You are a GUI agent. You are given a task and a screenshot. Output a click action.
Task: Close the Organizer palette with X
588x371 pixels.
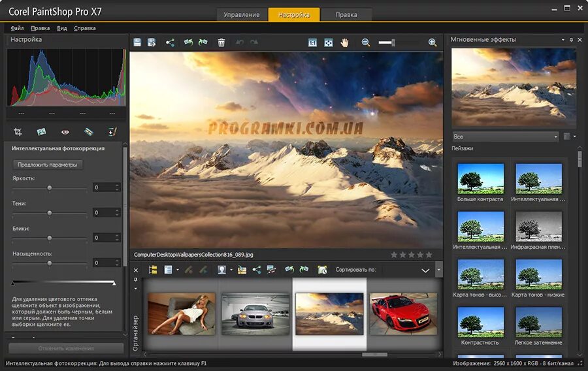pos(136,270)
